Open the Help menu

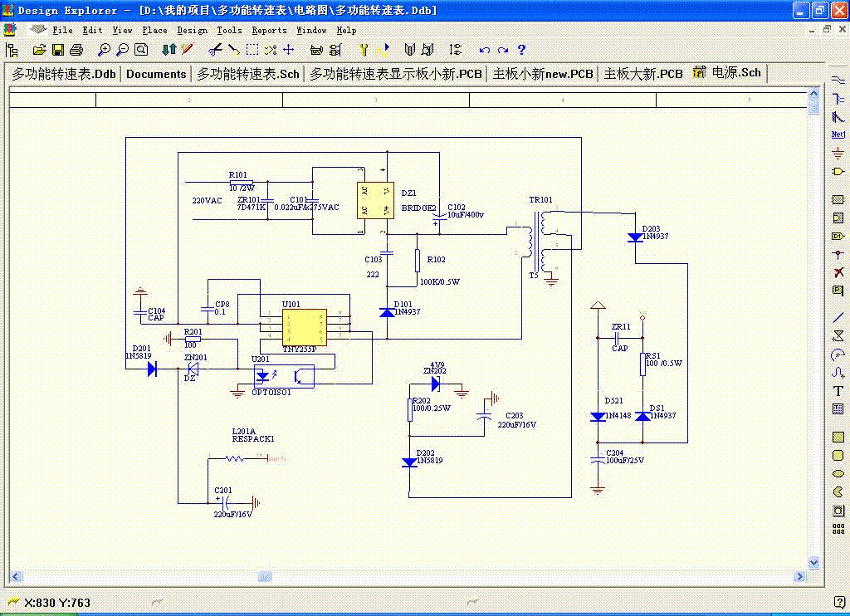click(x=346, y=31)
